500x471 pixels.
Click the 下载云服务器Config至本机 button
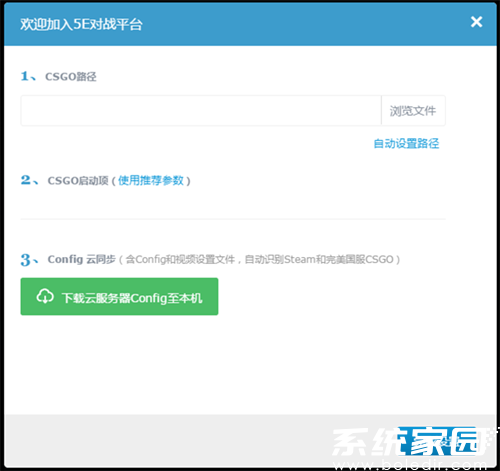coord(119,296)
